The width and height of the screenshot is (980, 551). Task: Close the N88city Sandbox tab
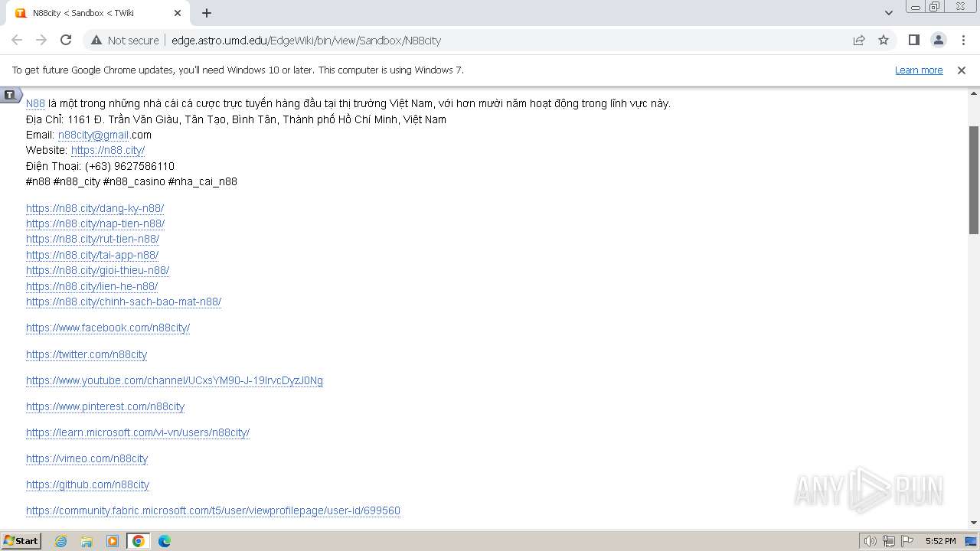178,13
